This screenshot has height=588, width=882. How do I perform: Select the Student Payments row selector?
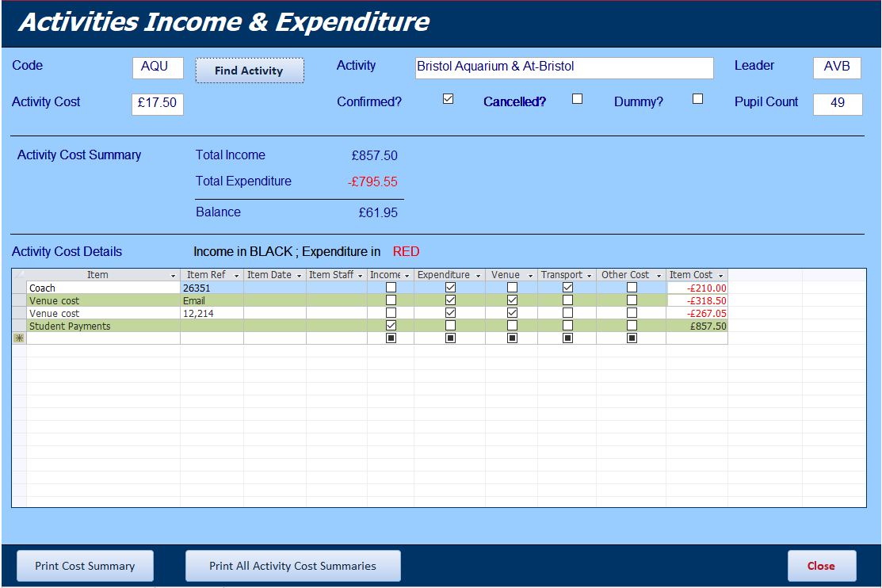point(19,325)
